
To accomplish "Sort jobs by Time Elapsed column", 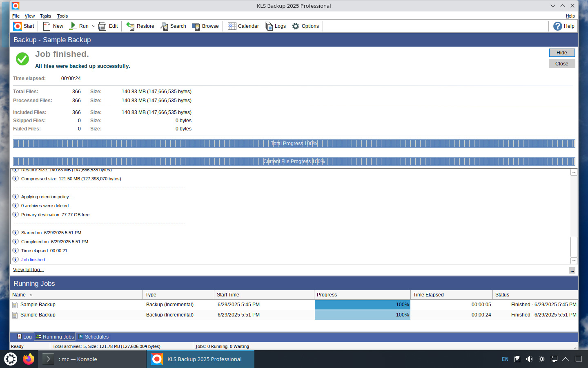I will coord(452,295).
